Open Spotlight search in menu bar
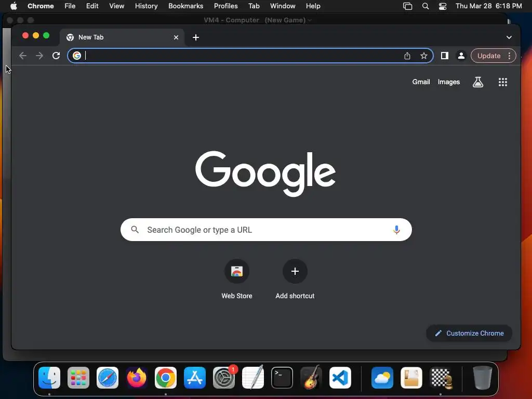 tap(425, 6)
